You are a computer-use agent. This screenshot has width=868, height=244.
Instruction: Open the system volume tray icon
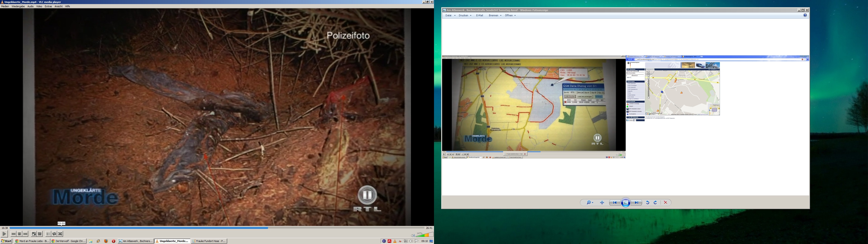coord(411,241)
